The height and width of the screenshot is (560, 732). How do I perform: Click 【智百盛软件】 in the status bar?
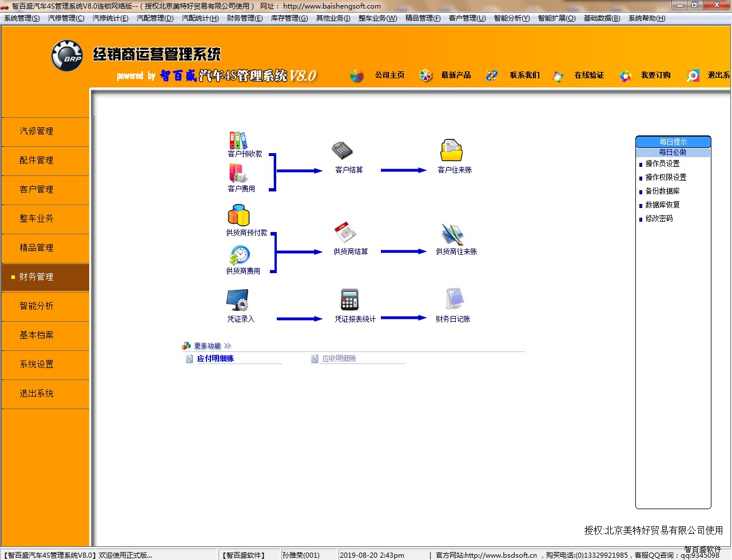(x=244, y=555)
